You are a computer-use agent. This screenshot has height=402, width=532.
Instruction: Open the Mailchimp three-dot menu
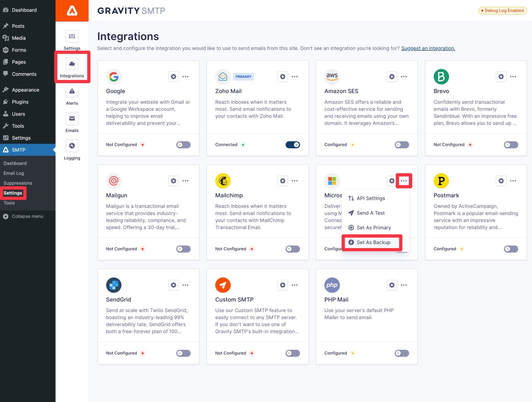(x=295, y=181)
